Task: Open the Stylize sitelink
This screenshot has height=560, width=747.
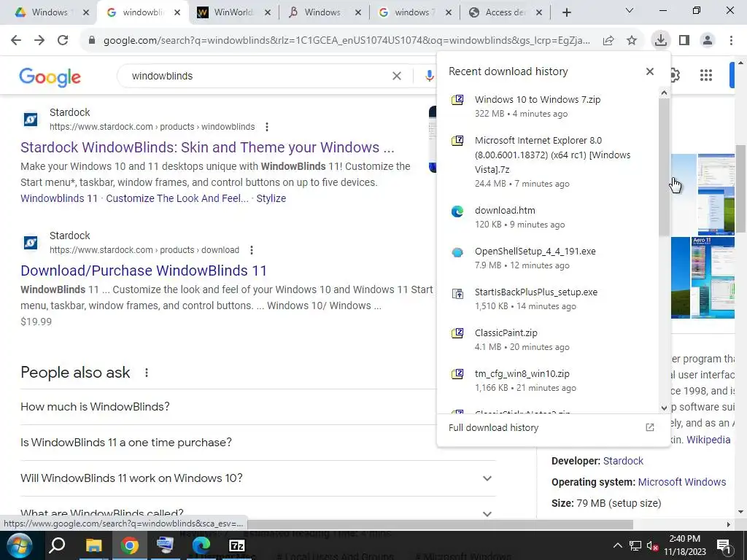Action: click(x=271, y=198)
